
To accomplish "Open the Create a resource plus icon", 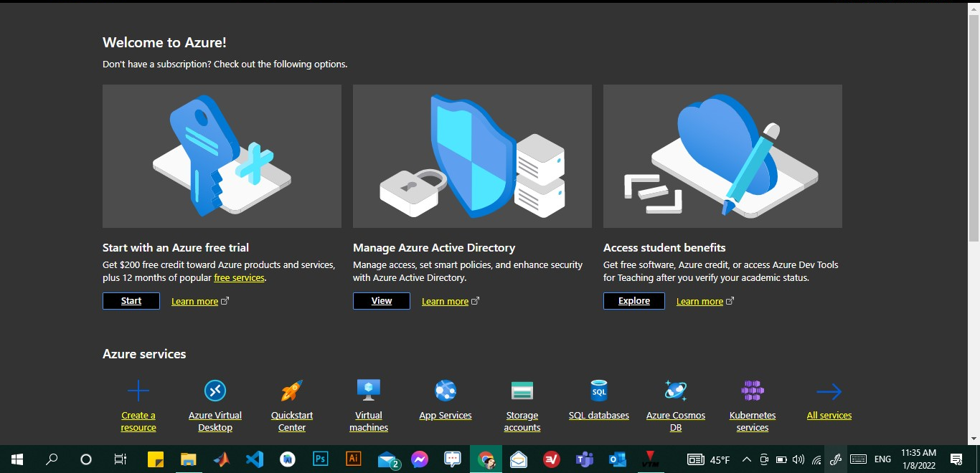I will [x=138, y=391].
